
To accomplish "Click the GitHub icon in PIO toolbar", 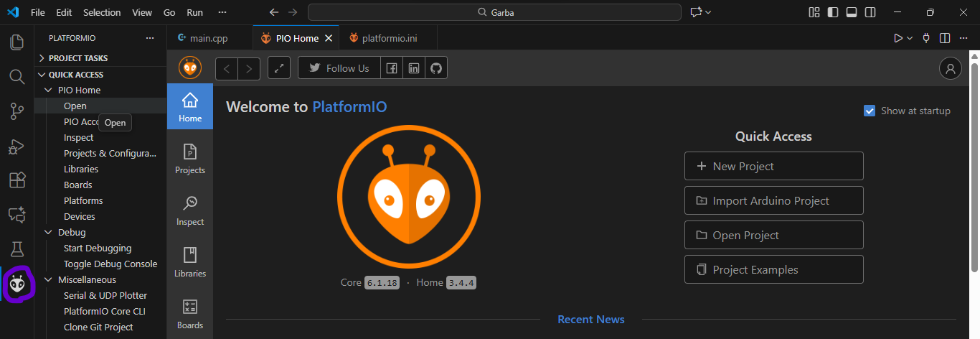I will pyautogui.click(x=435, y=68).
